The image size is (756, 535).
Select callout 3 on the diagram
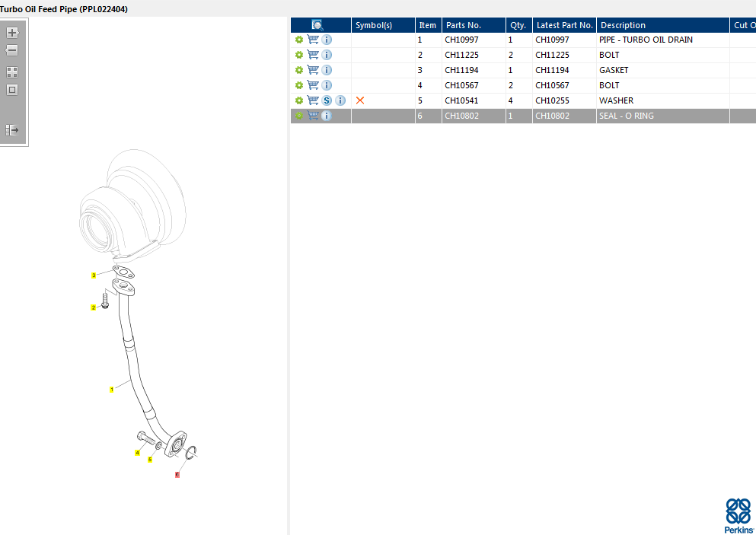(x=94, y=275)
